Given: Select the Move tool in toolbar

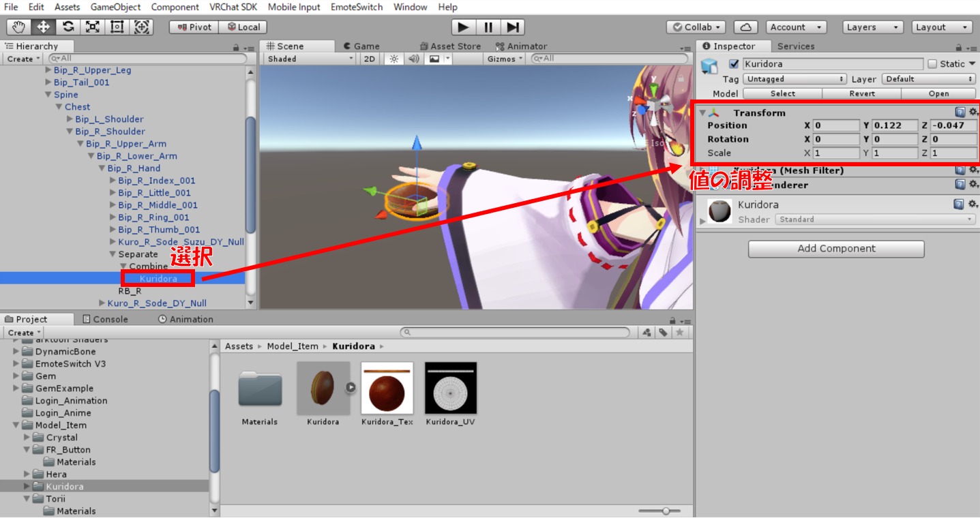Looking at the screenshot, I should click(x=44, y=27).
